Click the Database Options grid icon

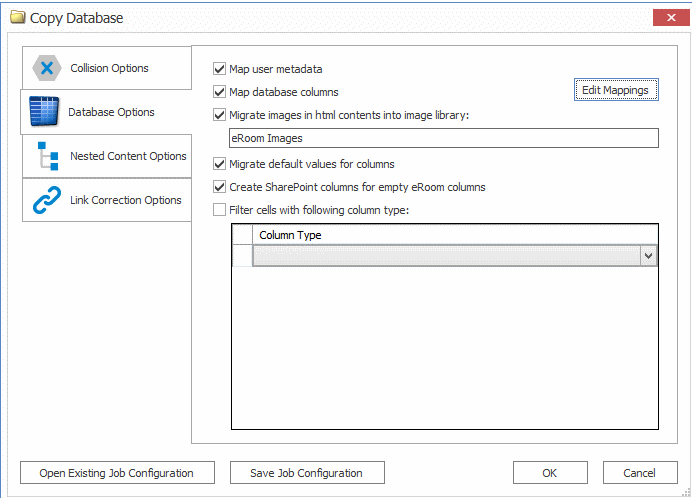(x=44, y=111)
